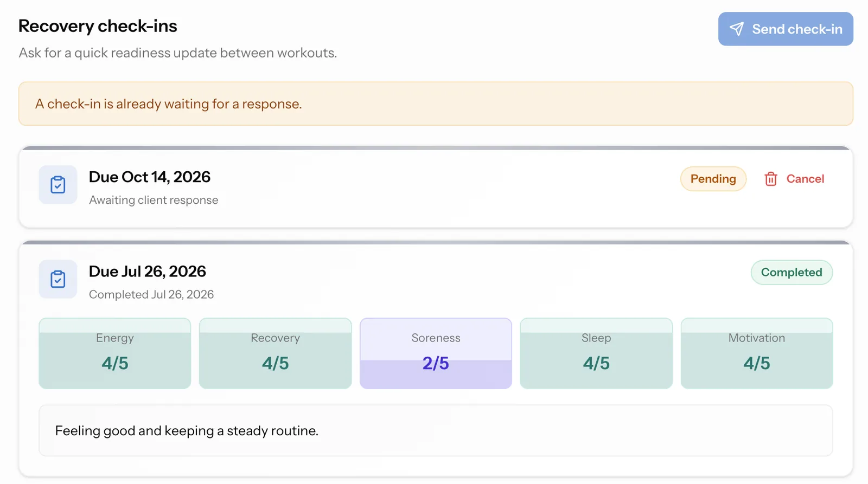Click the paper plane icon in Send check-in
Screen dimensions: 868x484
click(x=737, y=29)
